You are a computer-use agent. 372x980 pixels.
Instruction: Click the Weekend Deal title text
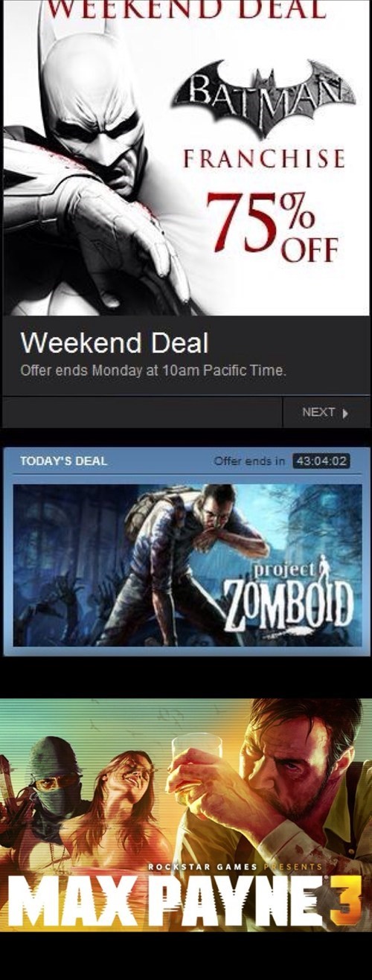[115, 343]
